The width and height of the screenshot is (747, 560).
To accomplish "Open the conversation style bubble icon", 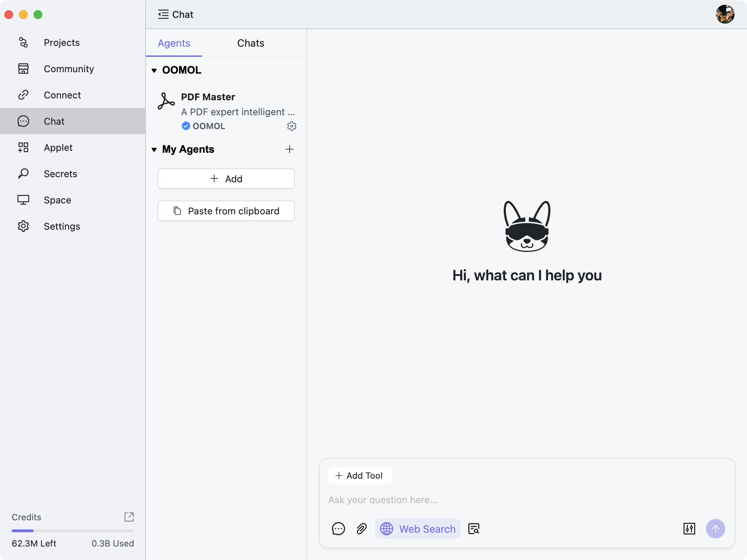I will tap(338, 528).
